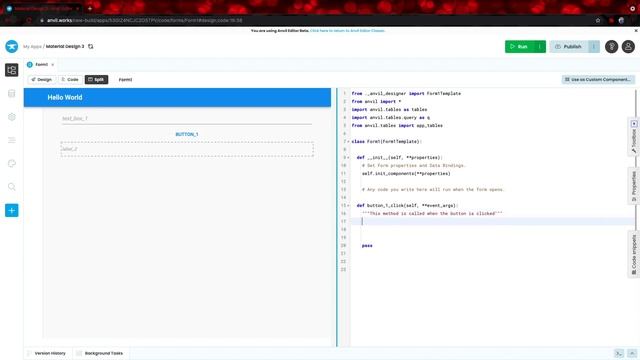
Task: Expand the Code Snippets side panel
Action: tap(633, 254)
